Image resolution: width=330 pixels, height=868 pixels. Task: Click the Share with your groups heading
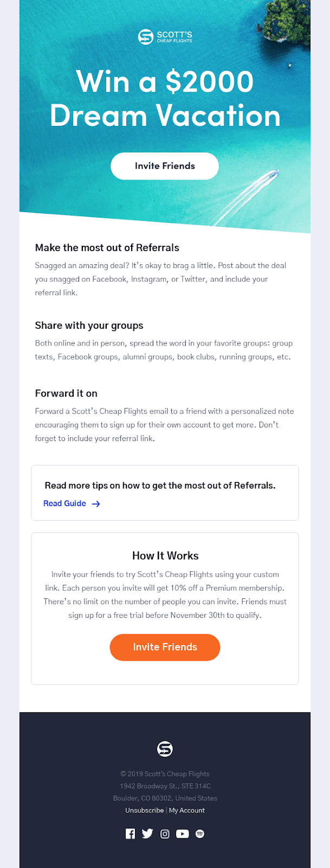(89, 325)
